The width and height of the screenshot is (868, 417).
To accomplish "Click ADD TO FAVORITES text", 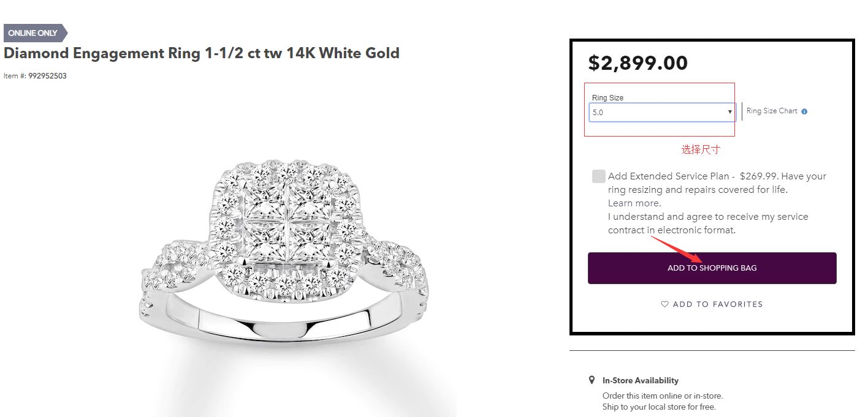I will (717, 304).
